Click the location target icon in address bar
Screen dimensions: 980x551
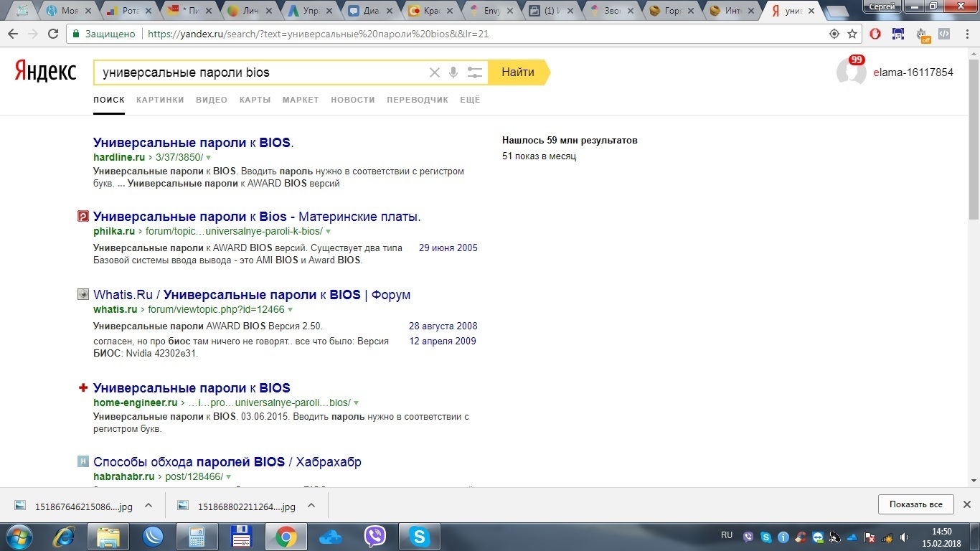pyautogui.click(x=834, y=34)
